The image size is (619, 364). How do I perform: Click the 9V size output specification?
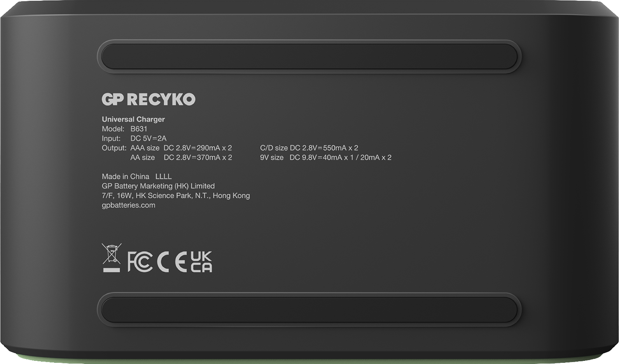(326, 157)
